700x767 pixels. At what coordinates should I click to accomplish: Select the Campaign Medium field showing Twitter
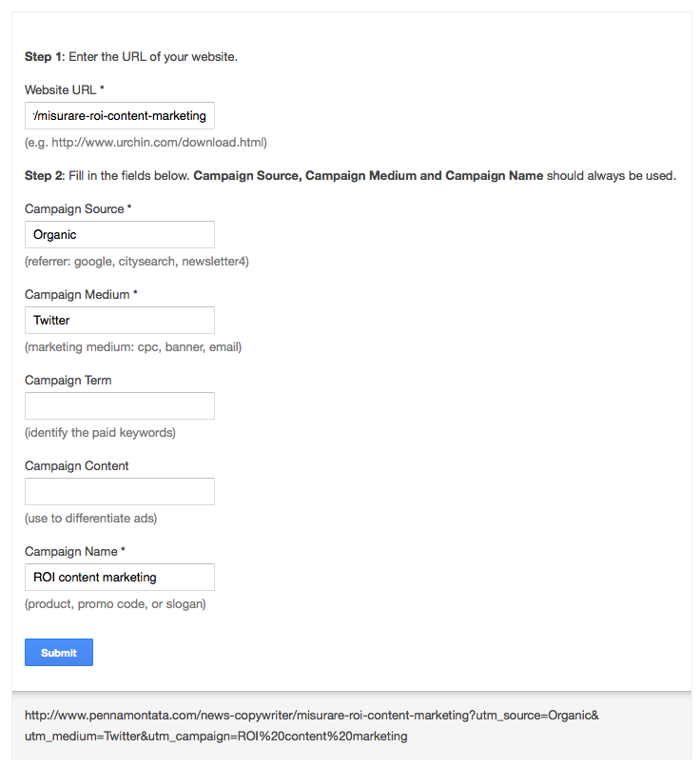click(119, 320)
